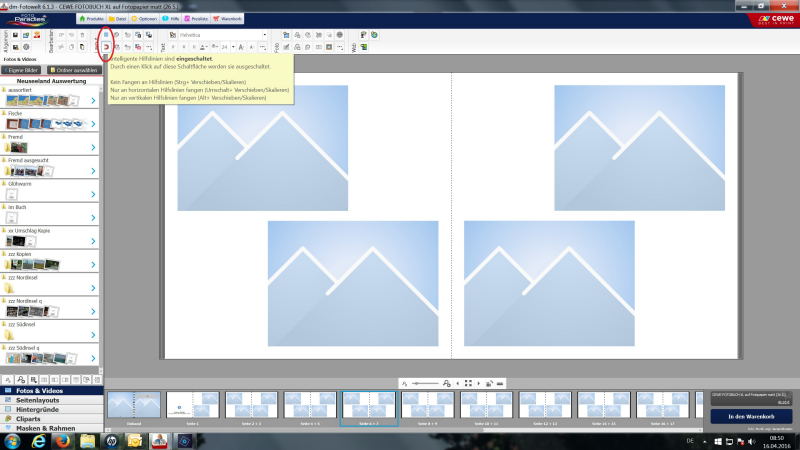Open Firefox from the taskbar
The width and height of the screenshot is (800, 450).
(x=63, y=441)
